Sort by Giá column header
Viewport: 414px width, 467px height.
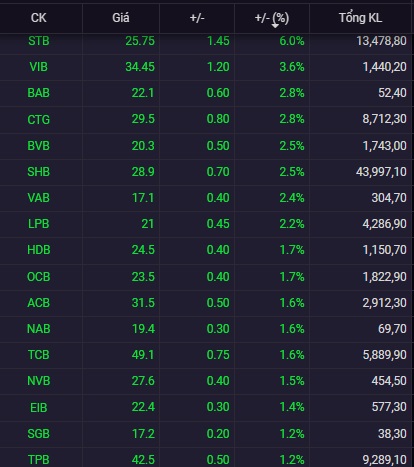(x=121, y=18)
